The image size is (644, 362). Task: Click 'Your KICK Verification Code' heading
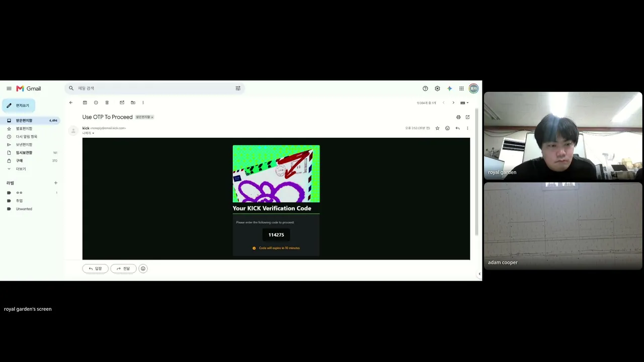(x=272, y=208)
